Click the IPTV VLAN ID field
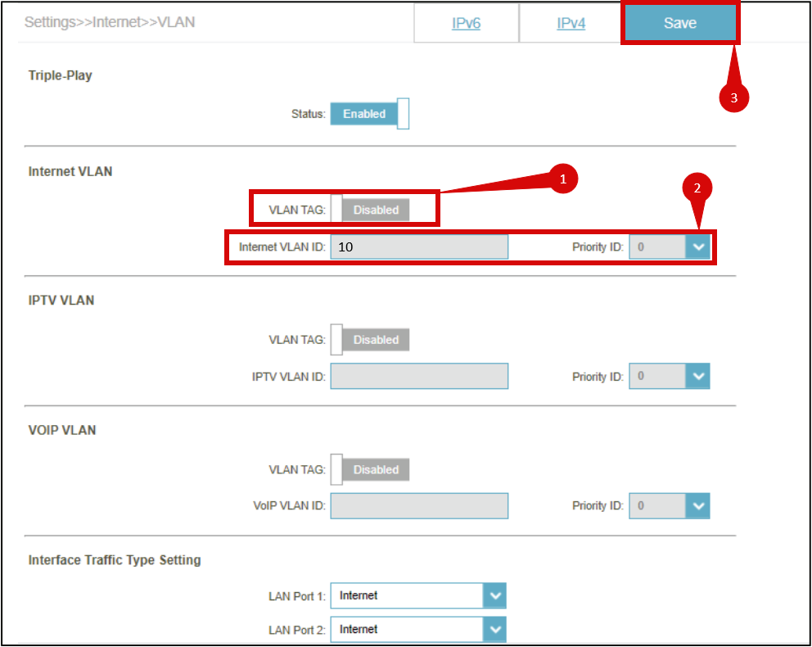This screenshot has width=812, height=647. (419, 377)
